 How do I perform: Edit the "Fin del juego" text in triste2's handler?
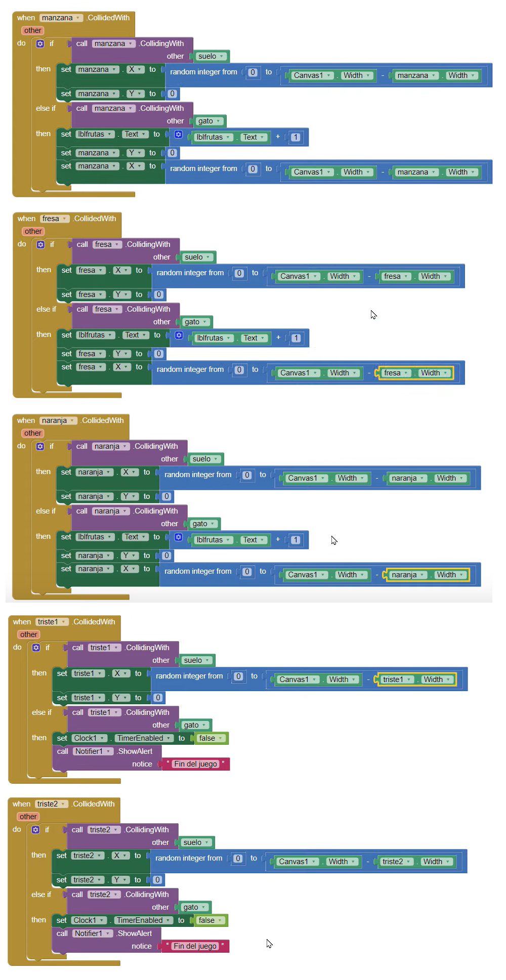click(195, 946)
